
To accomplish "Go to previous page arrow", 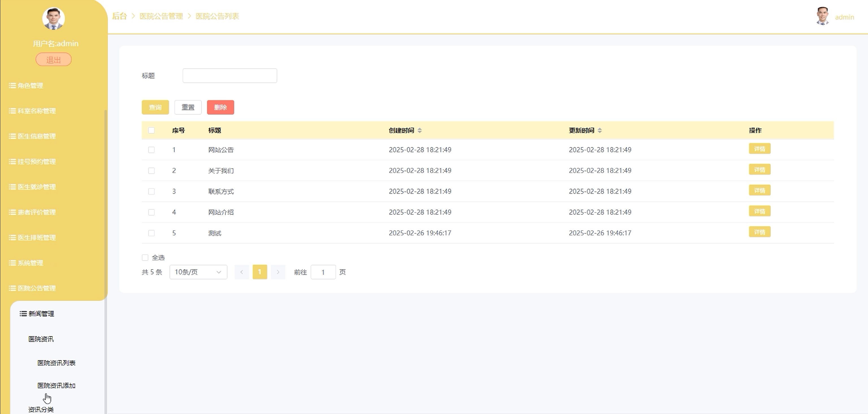I will coord(242,272).
